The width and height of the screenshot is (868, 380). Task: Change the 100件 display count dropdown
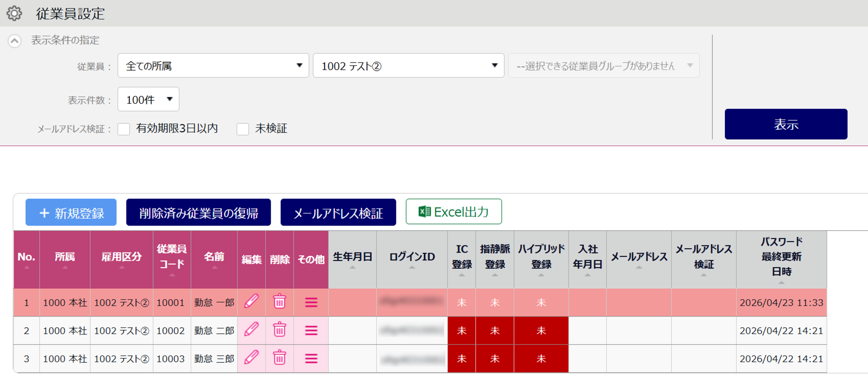pos(148,99)
